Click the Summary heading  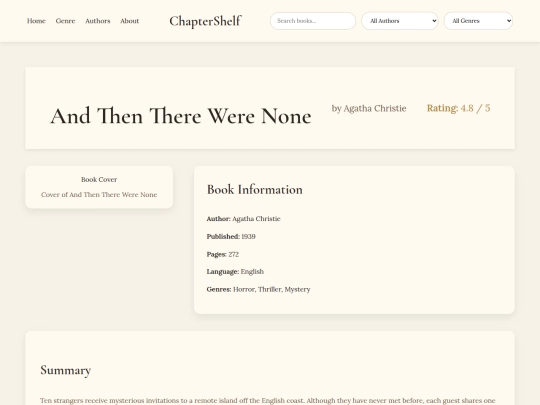[65, 370]
